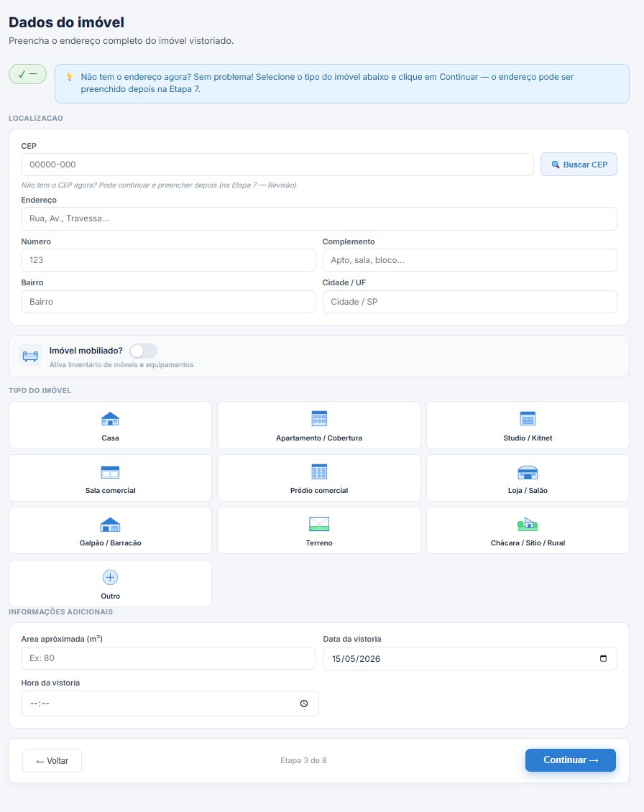
Task: Select the Outro plus-circle icon
Action: pos(110,577)
